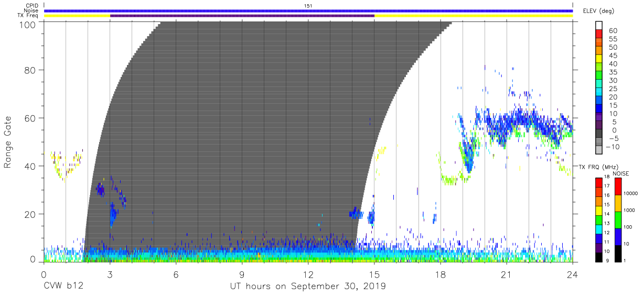
Task: Click the 24 tick on UT hours axis
Action: (573, 274)
